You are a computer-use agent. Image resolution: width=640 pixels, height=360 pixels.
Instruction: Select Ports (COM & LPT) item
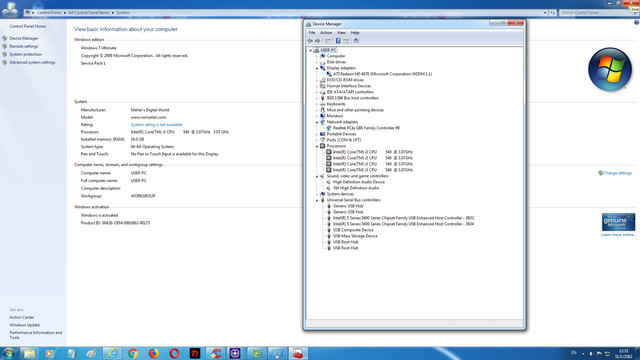coord(344,140)
